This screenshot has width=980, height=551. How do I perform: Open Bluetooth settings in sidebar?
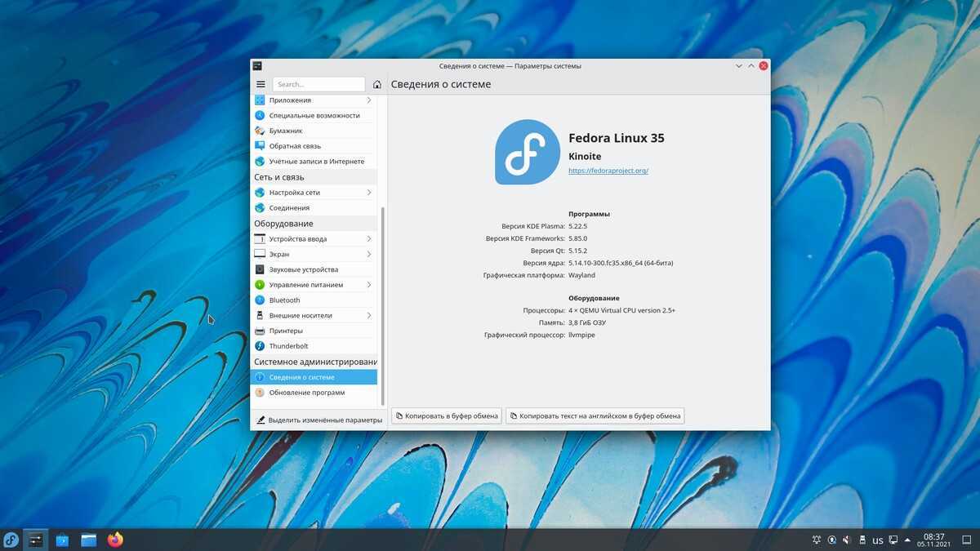284,300
